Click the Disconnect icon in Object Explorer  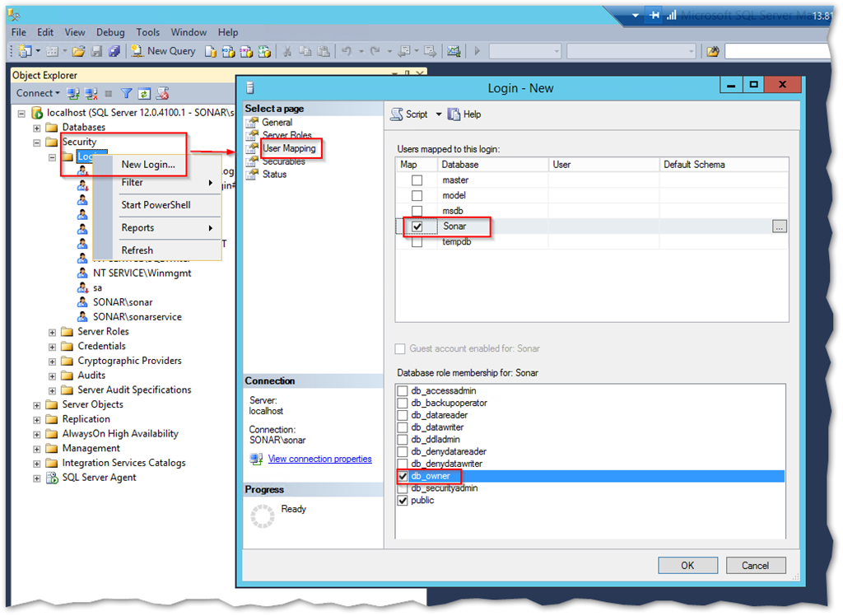(x=91, y=94)
